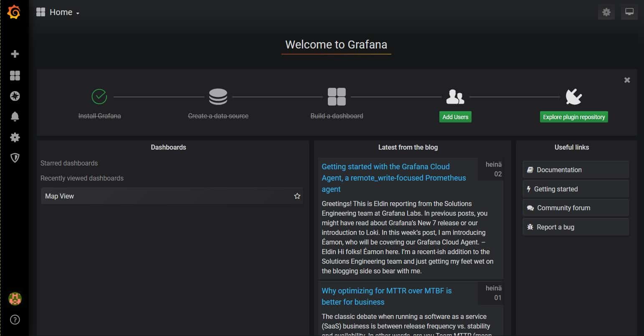Click the Build a dashboard label

point(337,116)
